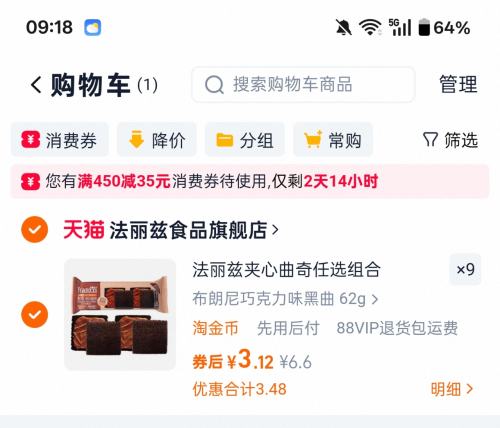
Task: Expand the 明细 discount details
Action: point(452,389)
